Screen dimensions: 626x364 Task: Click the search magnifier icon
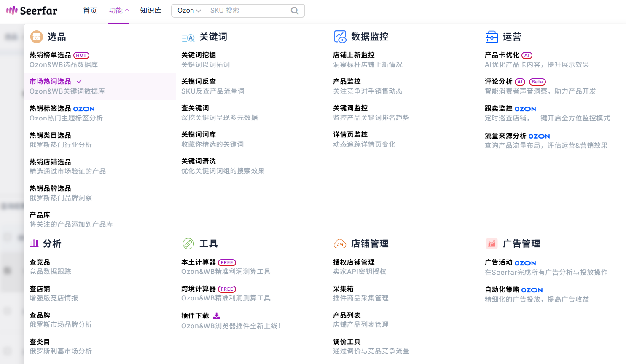[x=295, y=11]
